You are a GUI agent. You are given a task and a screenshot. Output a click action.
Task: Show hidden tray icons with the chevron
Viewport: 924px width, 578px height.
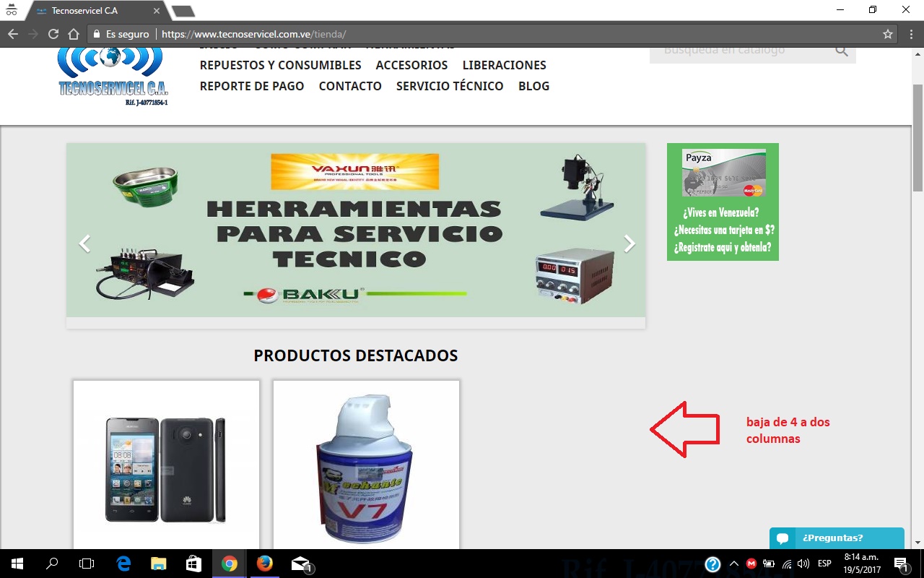[x=734, y=564]
